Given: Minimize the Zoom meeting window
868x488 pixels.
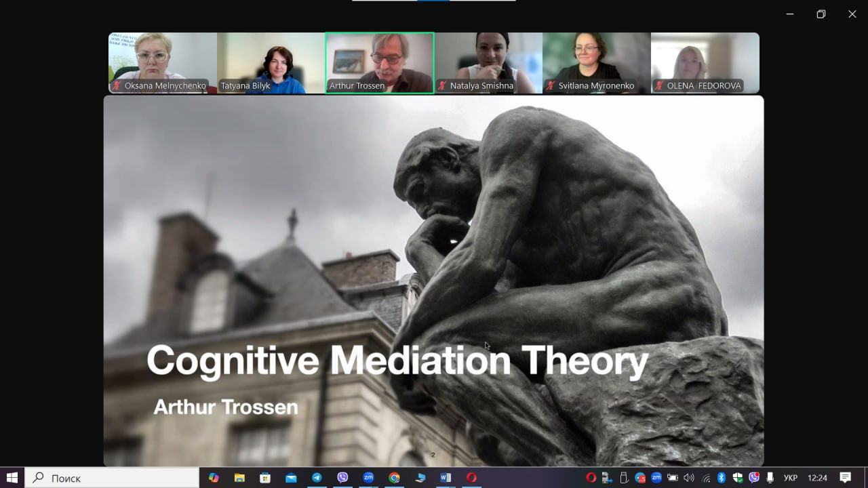Looking at the screenshot, I should coord(790,14).
